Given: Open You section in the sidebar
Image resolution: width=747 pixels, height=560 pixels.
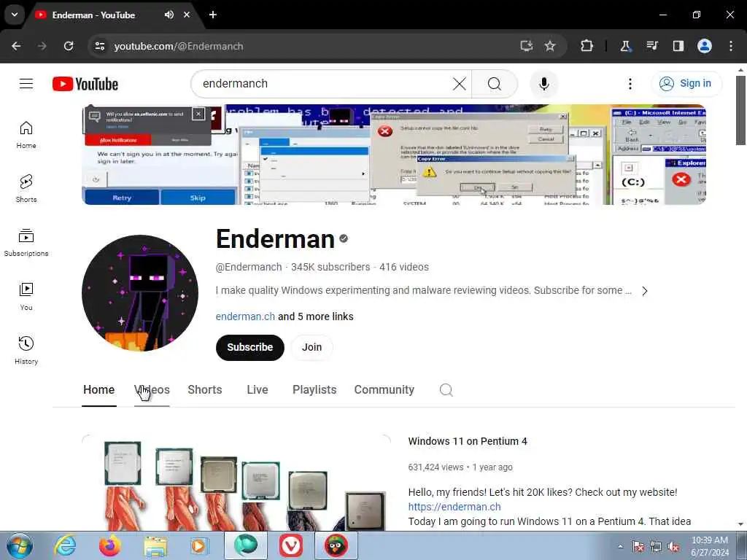Looking at the screenshot, I should (26, 296).
